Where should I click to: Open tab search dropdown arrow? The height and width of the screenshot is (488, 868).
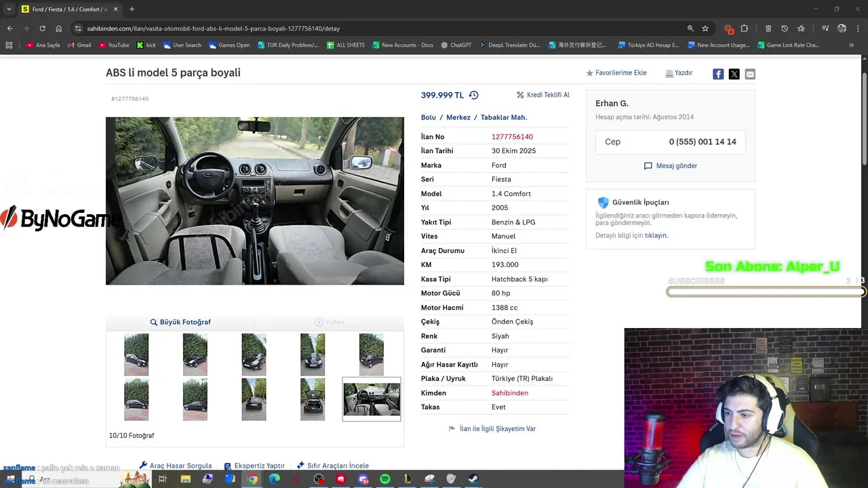(x=9, y=9)
